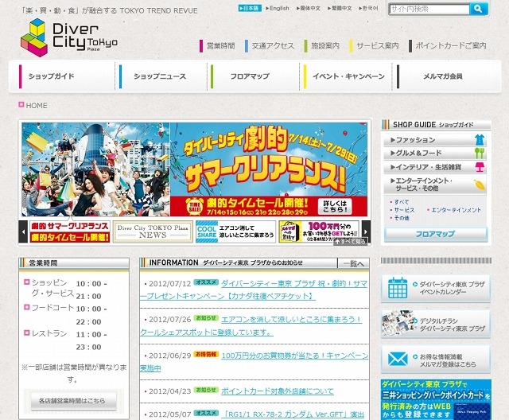Click the お得情報 tag on 2012/06/29 item
Screen dimensions: 509x420
[x=206, y=354]
